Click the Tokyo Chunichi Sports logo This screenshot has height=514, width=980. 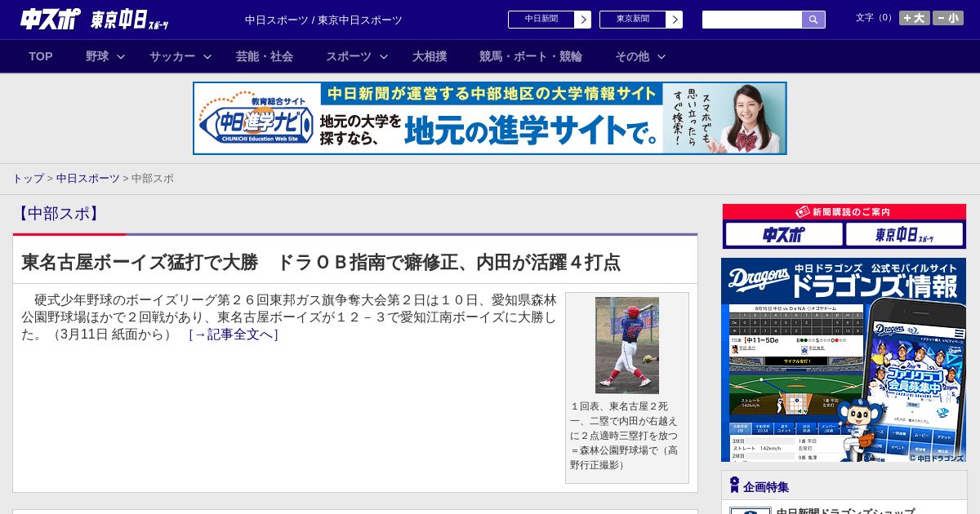click(x=130, y=20)
